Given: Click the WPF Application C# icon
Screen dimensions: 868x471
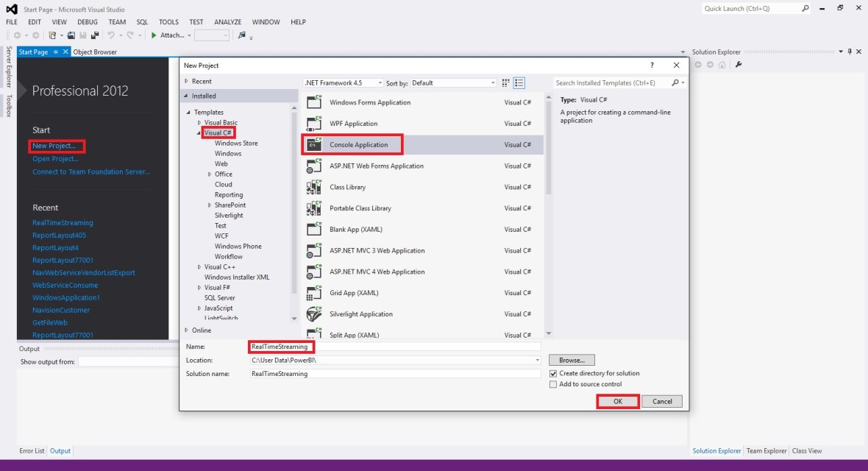Looking at the screenshot, I should [x=314, y=123].
